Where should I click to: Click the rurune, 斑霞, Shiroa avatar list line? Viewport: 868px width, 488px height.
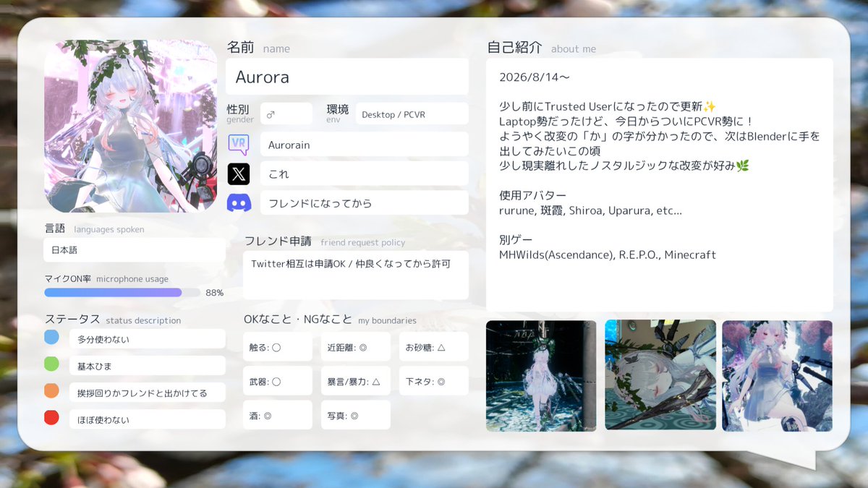click(x=590, y=210)
